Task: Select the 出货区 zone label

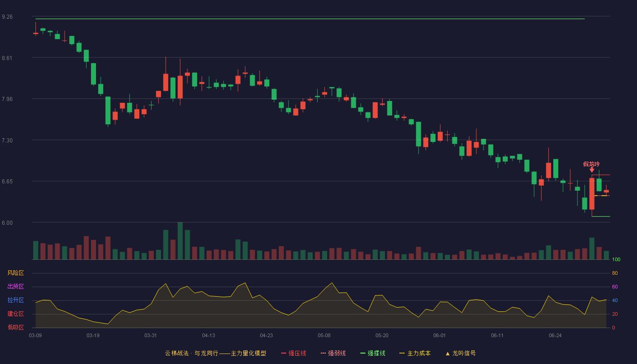Action: click(x=15, y=287)
